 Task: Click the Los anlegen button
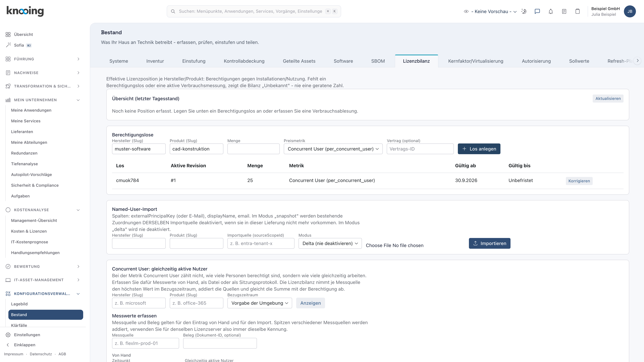click(479, 149)
